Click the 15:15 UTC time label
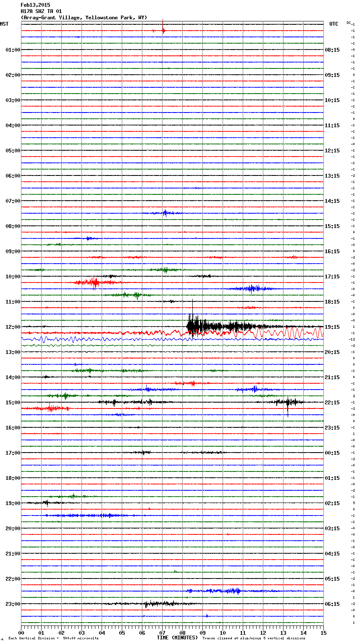Viewport: 357px width, 644px height. [x=332, y=226]
